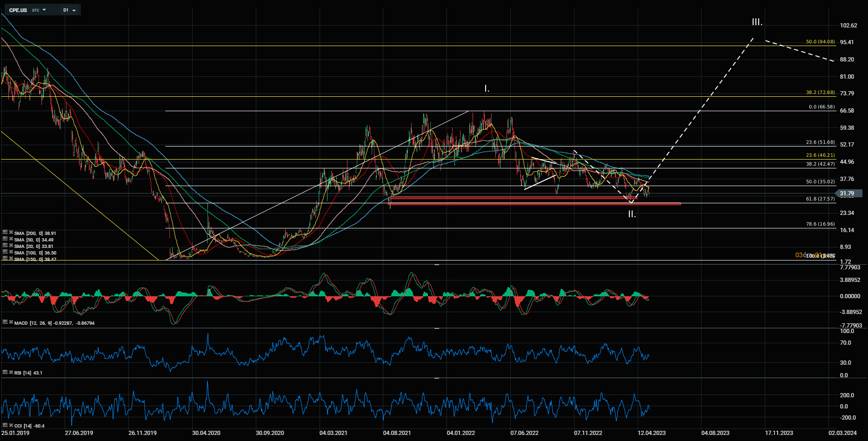This screenshot has height=441, width=868.
Task: Open settings for the MACD indicator
Action: 5,322
